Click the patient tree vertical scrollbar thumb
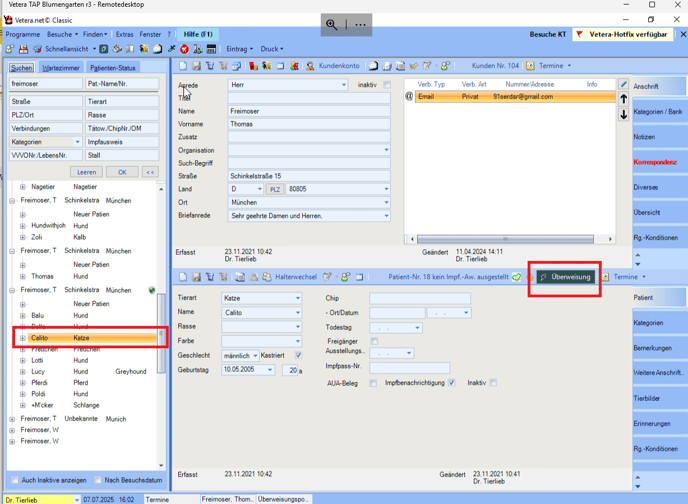The height and width of the screenshot is (504, 688). pyautogui.click(x=161, y=333)
